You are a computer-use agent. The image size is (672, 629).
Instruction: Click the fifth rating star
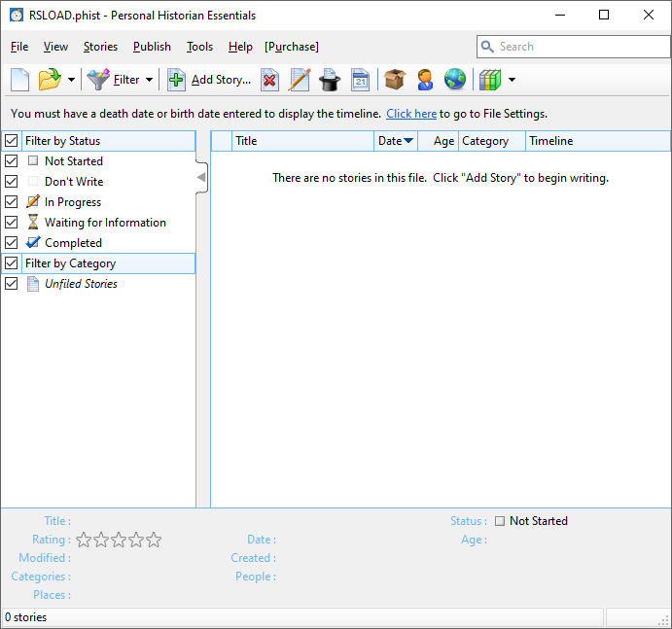154,540
